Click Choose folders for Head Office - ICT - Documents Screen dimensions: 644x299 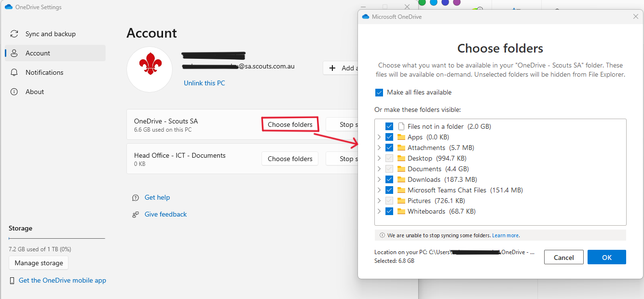[x=290, y=159]
